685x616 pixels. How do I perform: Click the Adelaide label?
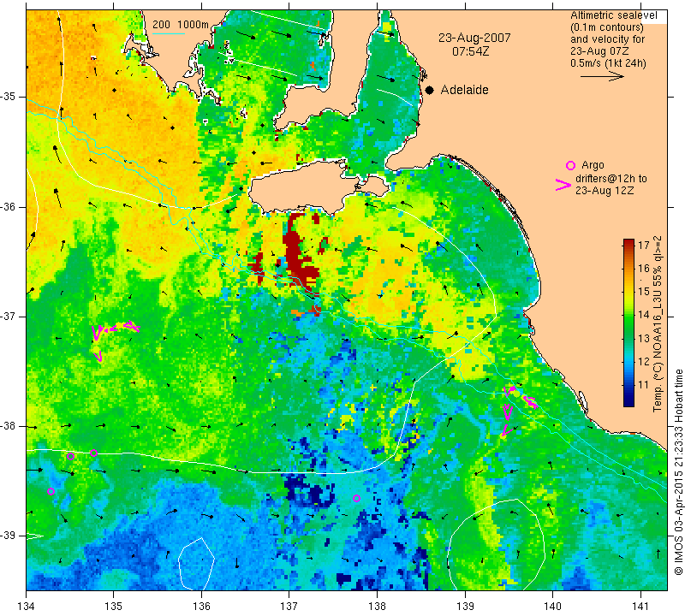point(464,90)
